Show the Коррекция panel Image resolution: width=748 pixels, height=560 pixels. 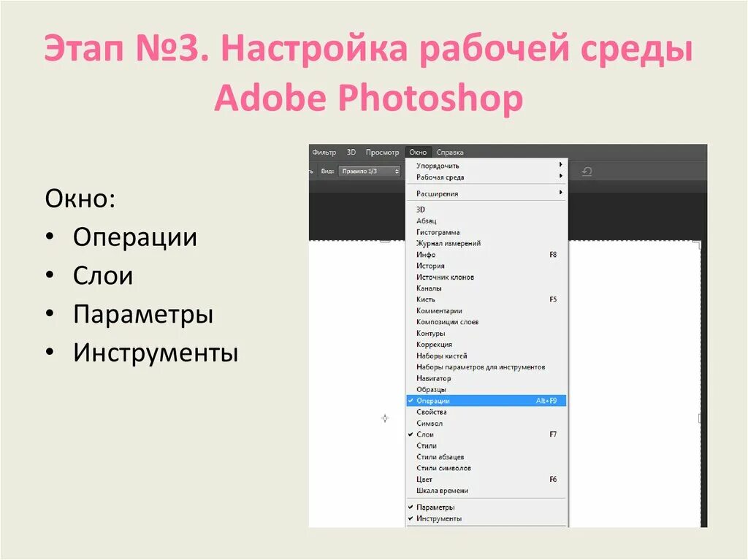click(486, 345)
